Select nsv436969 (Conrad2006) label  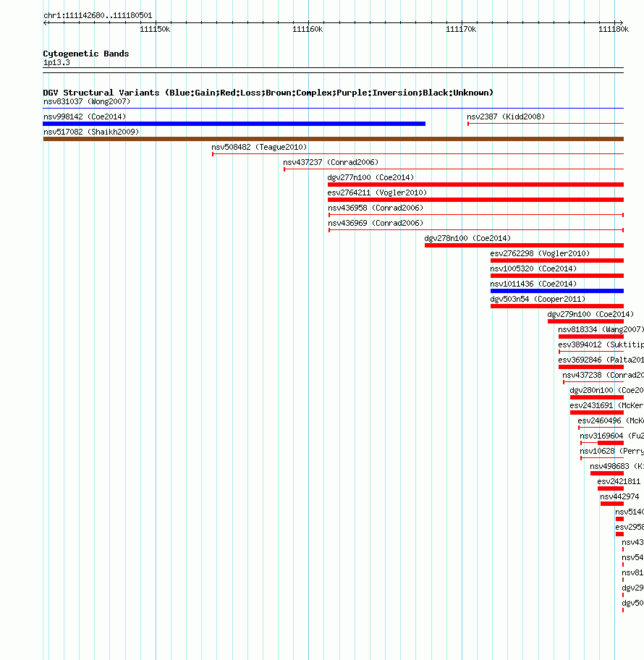pyautogui.click(x=376, y=223)
